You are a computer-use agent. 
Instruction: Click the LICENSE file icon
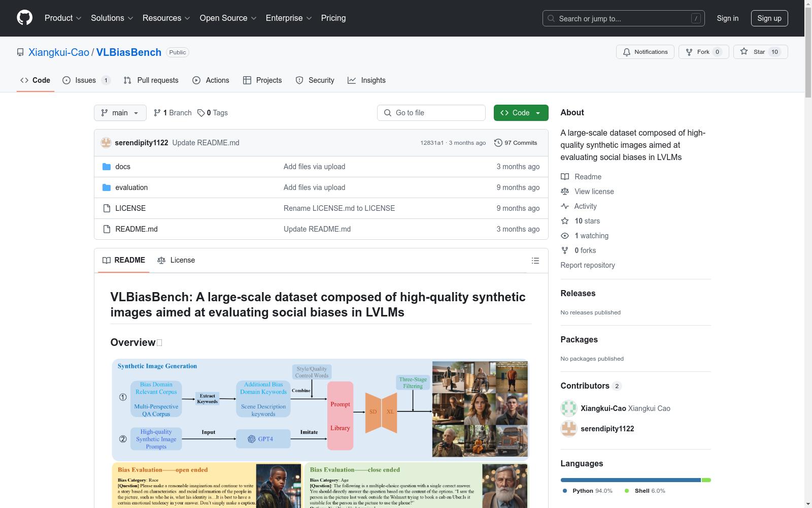pyautogui.click(x=107, y=208)
